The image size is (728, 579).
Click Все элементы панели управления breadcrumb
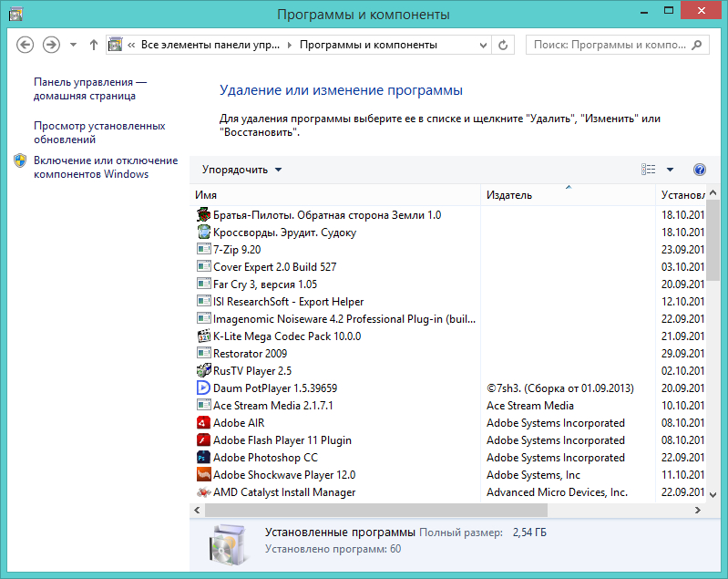(x=210, y=45)
